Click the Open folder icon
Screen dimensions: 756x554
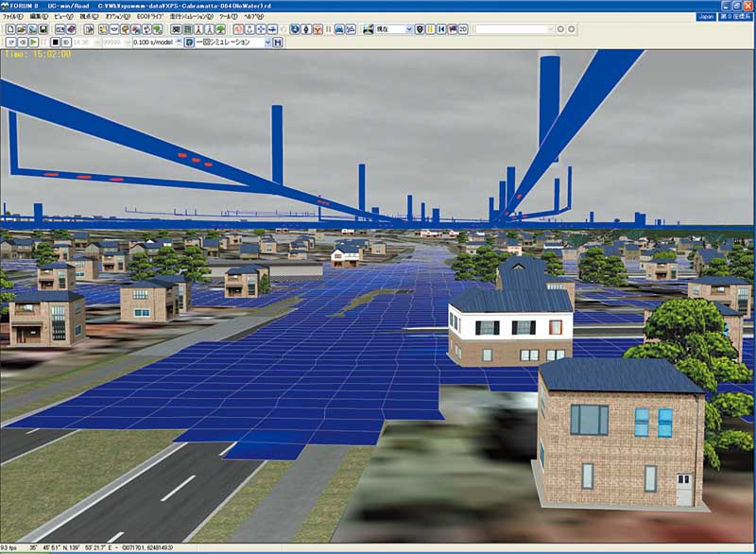point(22,29)
